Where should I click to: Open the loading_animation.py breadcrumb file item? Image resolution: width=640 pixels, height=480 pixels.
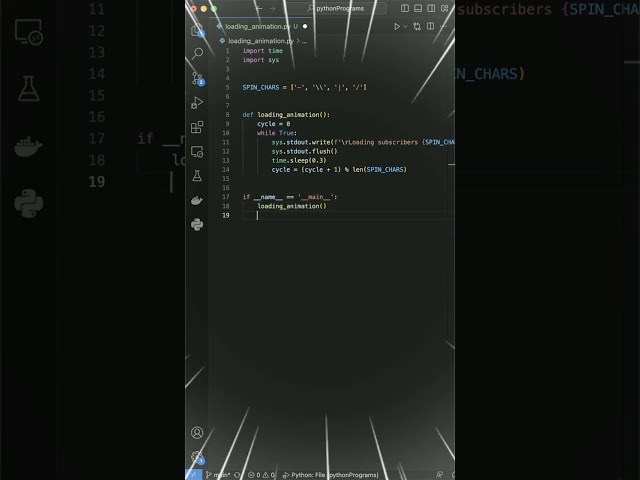click(257, 41)
